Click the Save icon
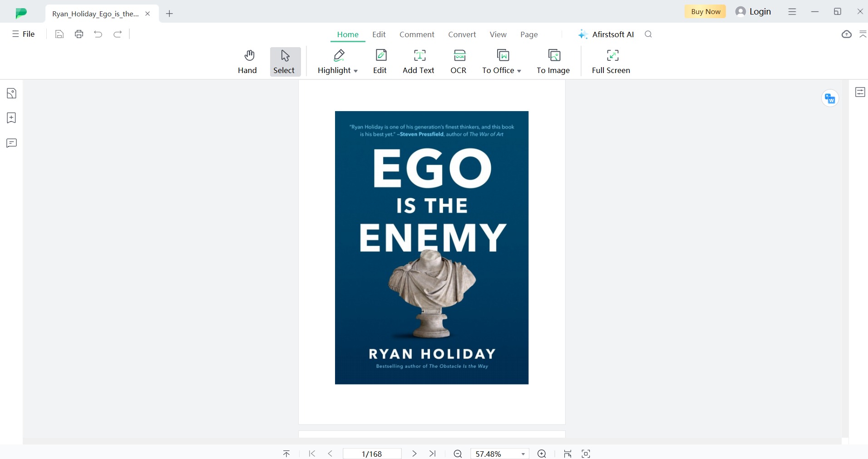Viewport: 868px width, 459px height. (x=59, y=34)
